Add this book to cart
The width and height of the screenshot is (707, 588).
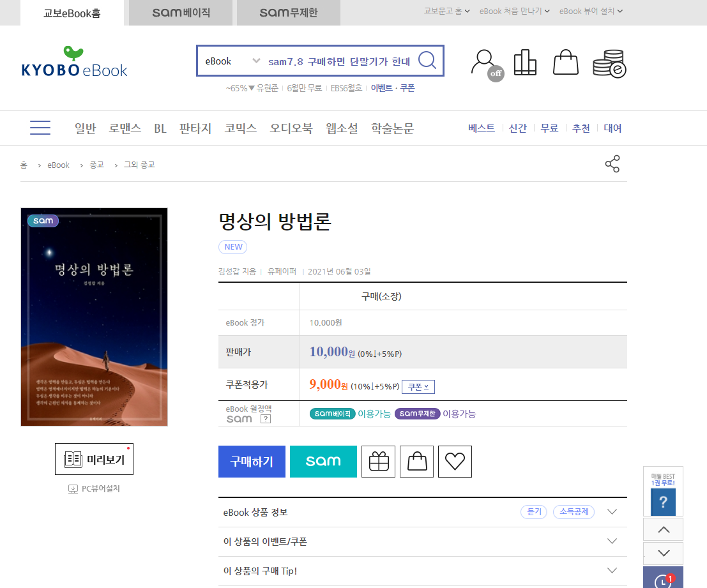pos(416,462)
